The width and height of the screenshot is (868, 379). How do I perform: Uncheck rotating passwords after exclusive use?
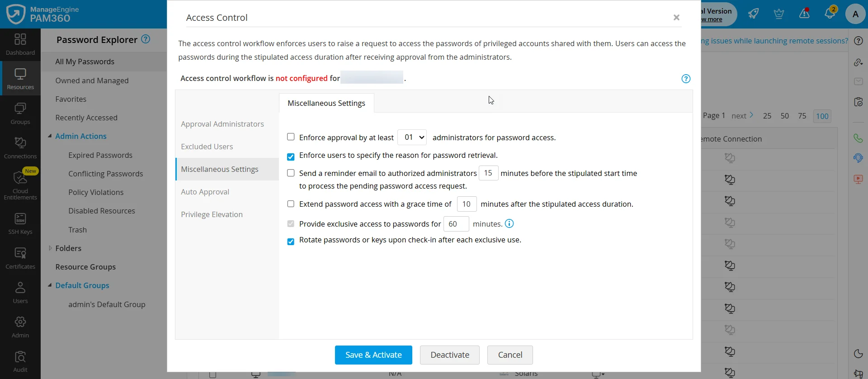click(291, 241)
